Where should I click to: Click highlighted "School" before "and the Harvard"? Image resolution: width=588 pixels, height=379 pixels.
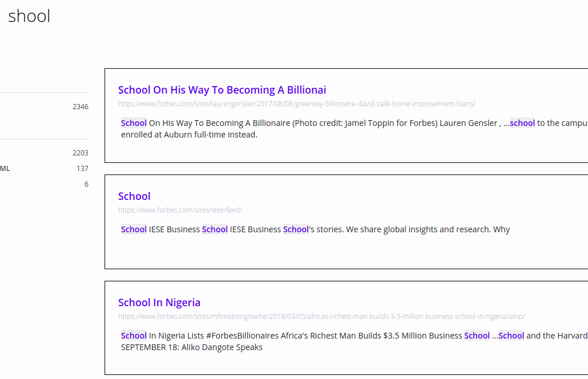coord(511,336)
